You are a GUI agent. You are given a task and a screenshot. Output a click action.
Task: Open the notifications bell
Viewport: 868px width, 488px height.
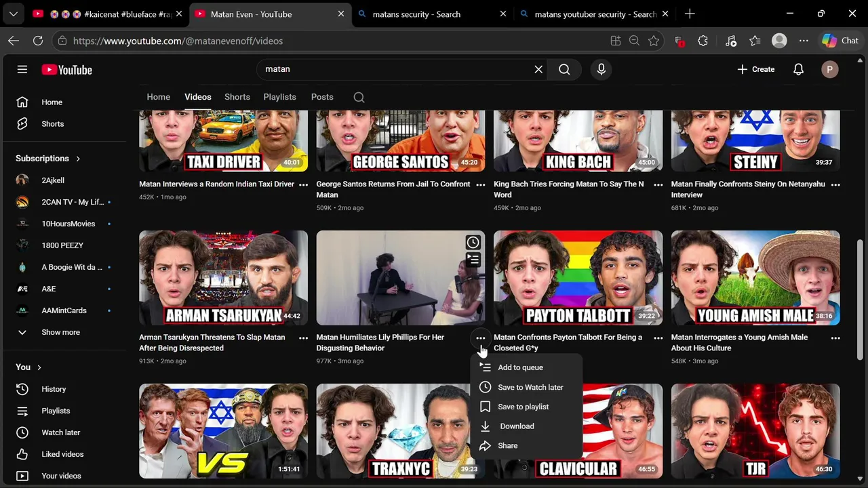click(798, 69)
